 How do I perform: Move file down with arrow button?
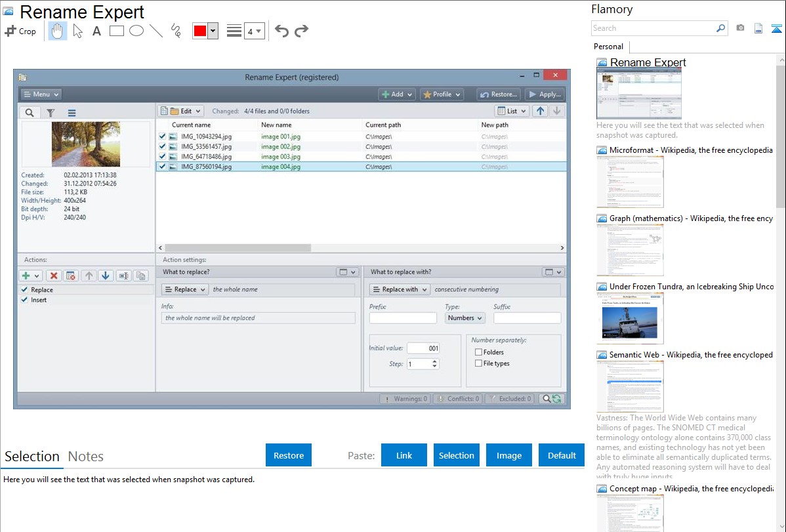coord(556,111)
